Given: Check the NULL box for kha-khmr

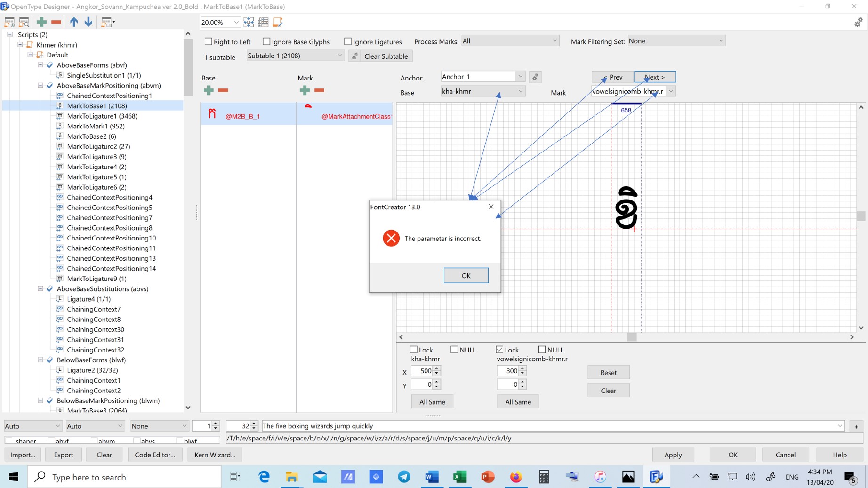Looking at the screenshot, I should point(454,350).
